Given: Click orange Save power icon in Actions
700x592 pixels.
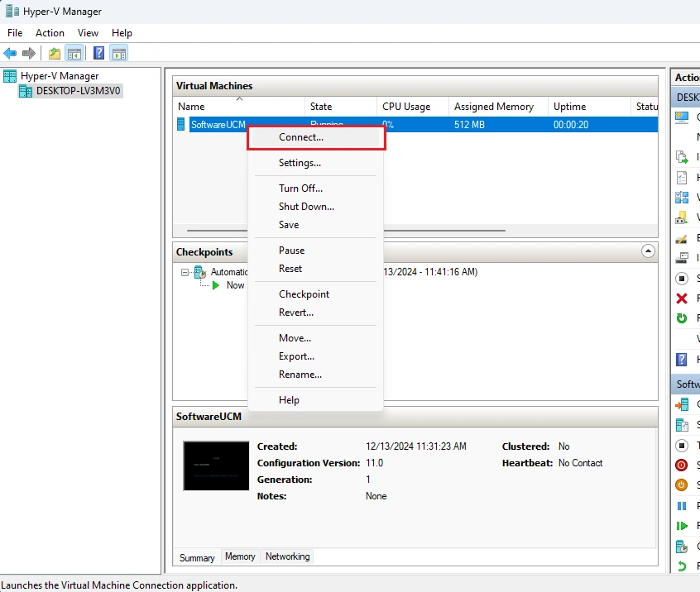Looking at the screenshot, I should tap(681, 485).
